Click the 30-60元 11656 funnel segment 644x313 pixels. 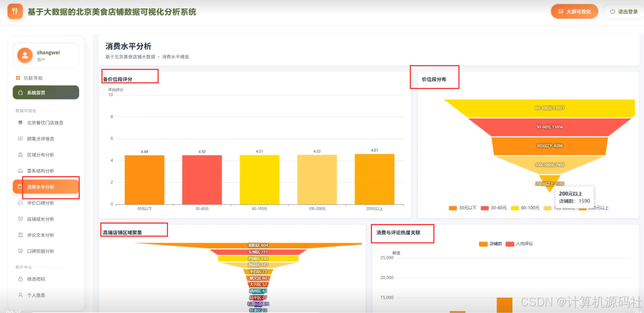[549, 127]
